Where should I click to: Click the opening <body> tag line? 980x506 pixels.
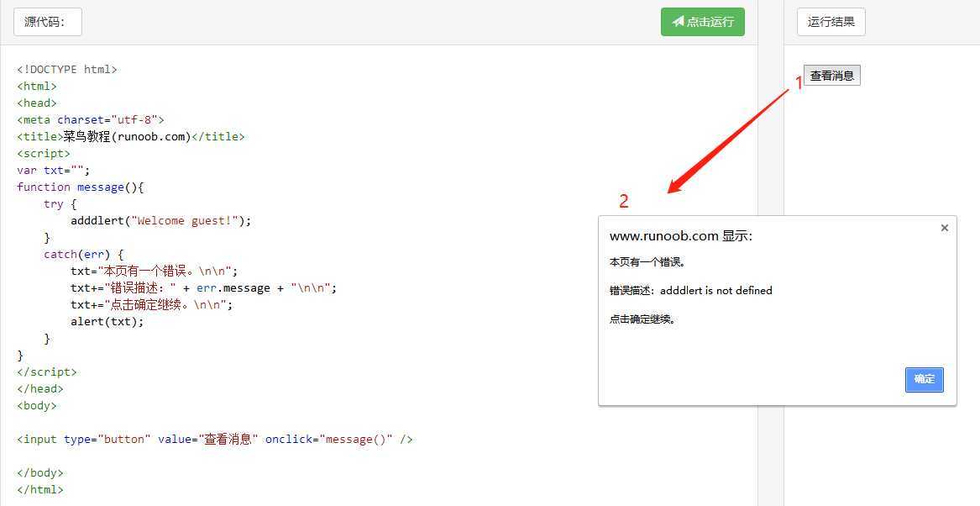(x=37, y=405)
